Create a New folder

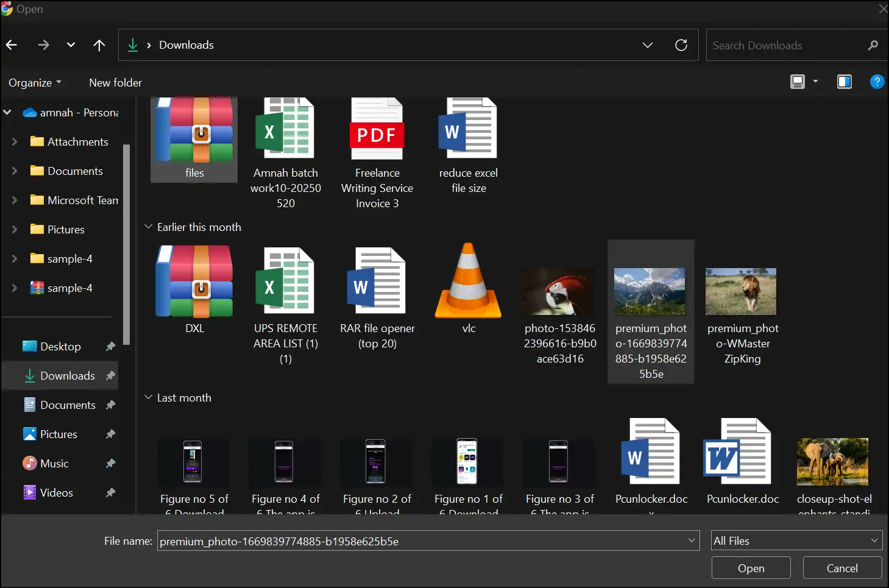115,82
